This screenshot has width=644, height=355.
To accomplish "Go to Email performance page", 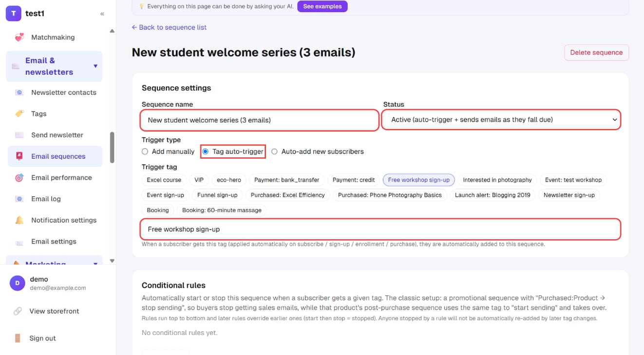I will pyautogui.click(x=55, y=178).
